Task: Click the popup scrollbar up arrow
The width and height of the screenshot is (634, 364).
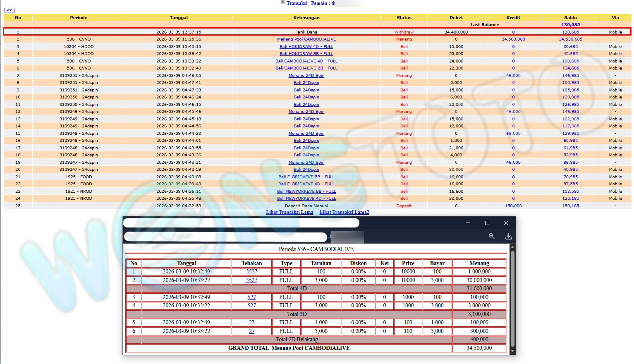Action: [x=513, y=247]
